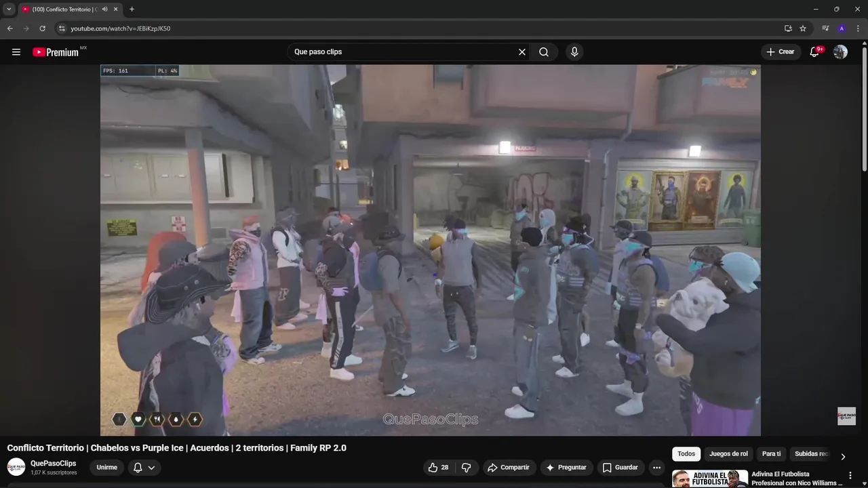Open the Adivina El Futbolista video thumbnail
Image resolution: width=868 pixels, height=488 pixels.
click(x=710, y=479)
